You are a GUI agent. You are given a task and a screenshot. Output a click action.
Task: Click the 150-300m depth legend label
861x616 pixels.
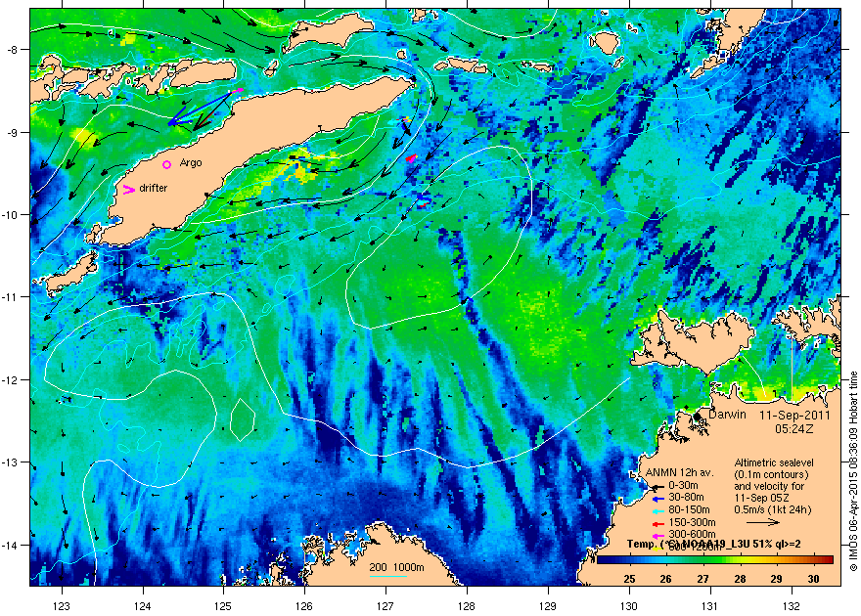(692, 523)
